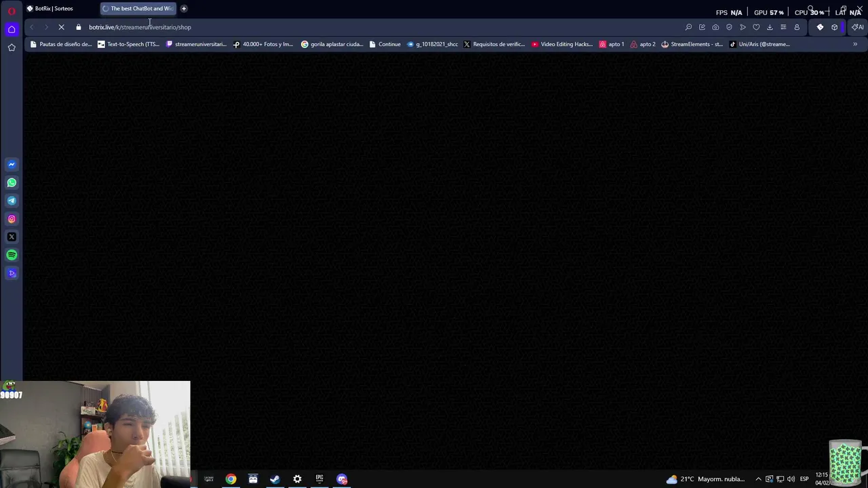
Task: Launch Steam from the taskbar
Action: (x=275, y=479)
